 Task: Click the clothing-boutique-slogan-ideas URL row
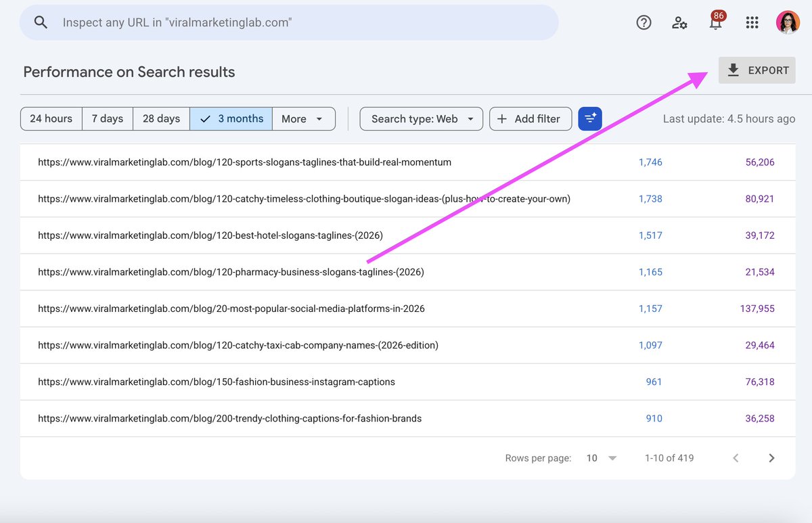tap(408, 199)
